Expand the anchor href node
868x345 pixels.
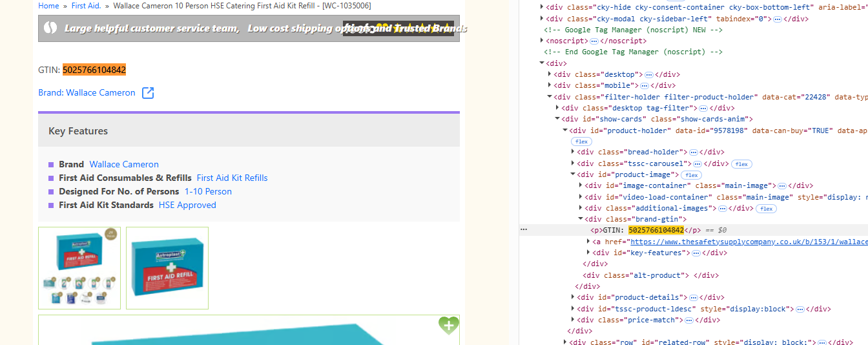coord(588,242)
